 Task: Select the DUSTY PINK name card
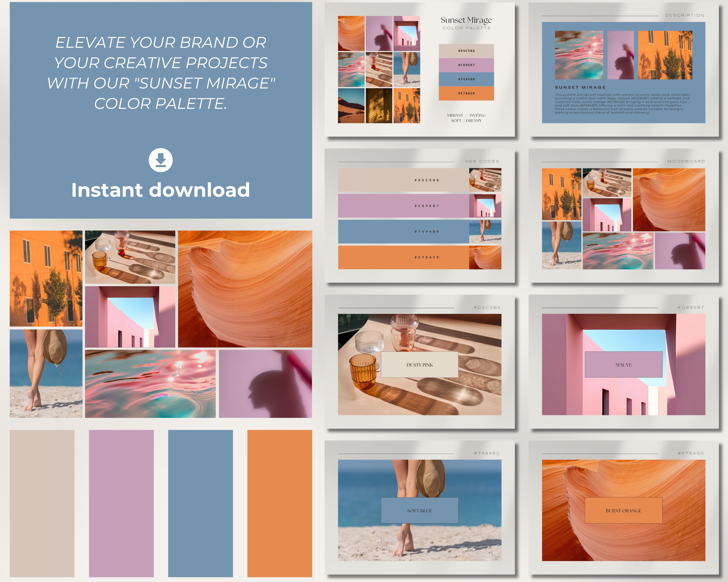[x=419, y=365]
